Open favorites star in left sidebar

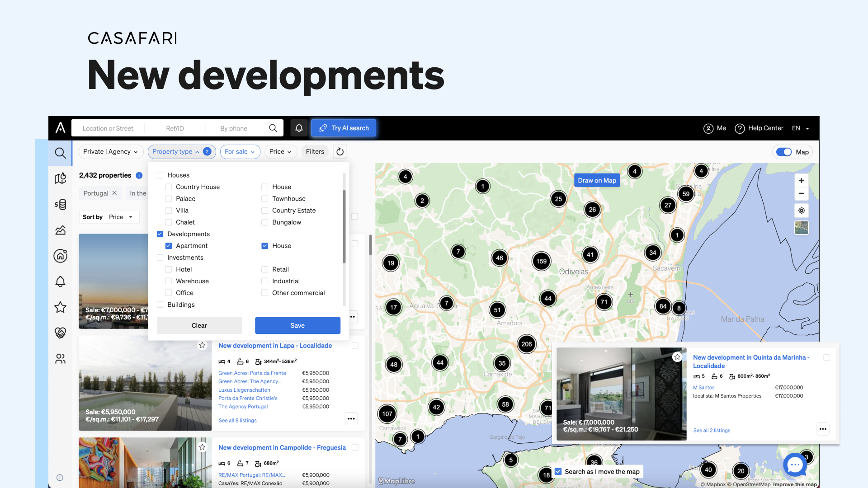click(61, 307)
